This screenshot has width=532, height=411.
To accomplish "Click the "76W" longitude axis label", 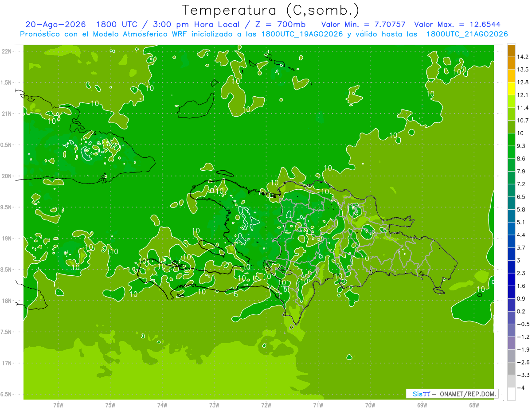I will [58, 405].
